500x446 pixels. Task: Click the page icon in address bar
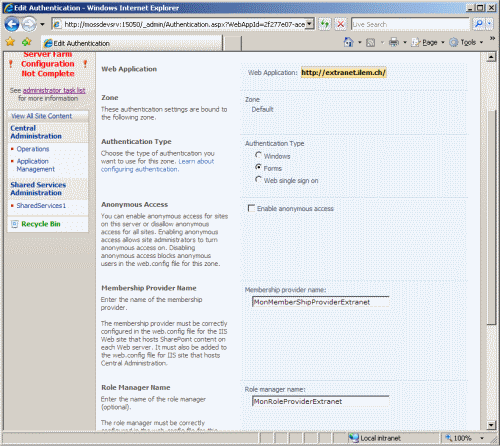[57, 24]
